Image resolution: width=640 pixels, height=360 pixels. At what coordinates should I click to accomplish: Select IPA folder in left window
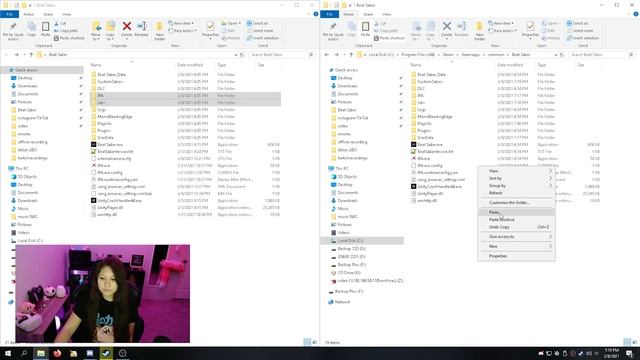coord(185,96)
